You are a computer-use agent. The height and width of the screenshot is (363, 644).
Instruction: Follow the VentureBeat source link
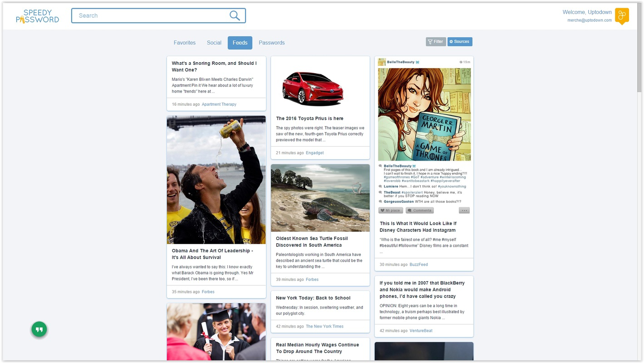421,331
